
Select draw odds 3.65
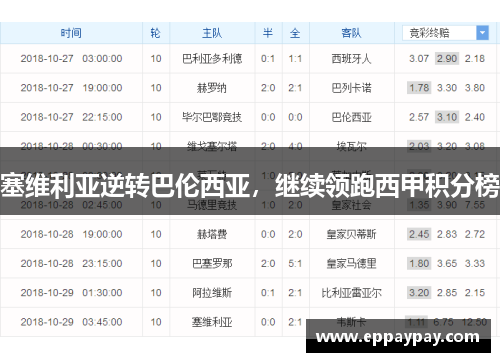click(447, 264)
